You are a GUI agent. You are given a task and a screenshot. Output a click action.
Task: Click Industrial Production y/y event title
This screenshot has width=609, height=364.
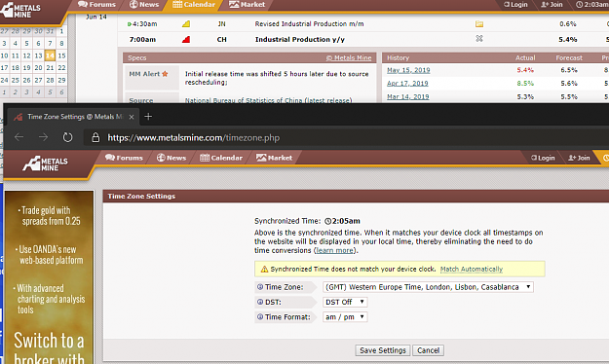click(299, 40)
